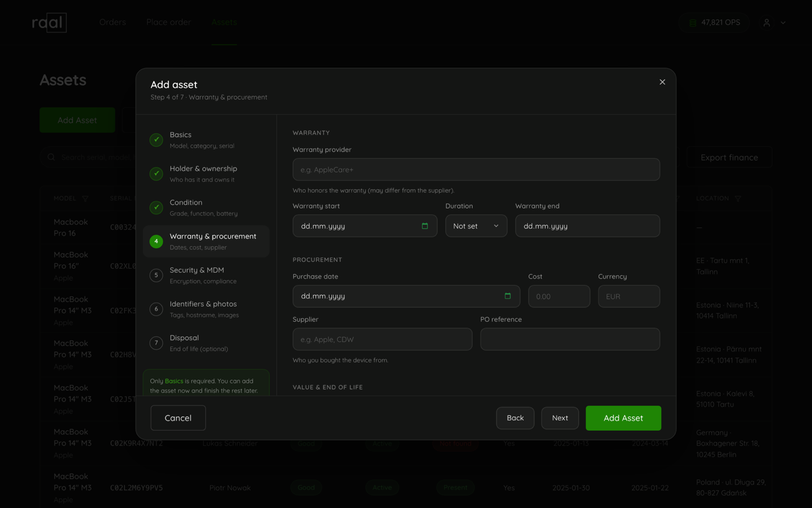Click location ul. Długa 29 Gdańsk
The height and width of the screenshot is (508, 812).
click(731, 488)
